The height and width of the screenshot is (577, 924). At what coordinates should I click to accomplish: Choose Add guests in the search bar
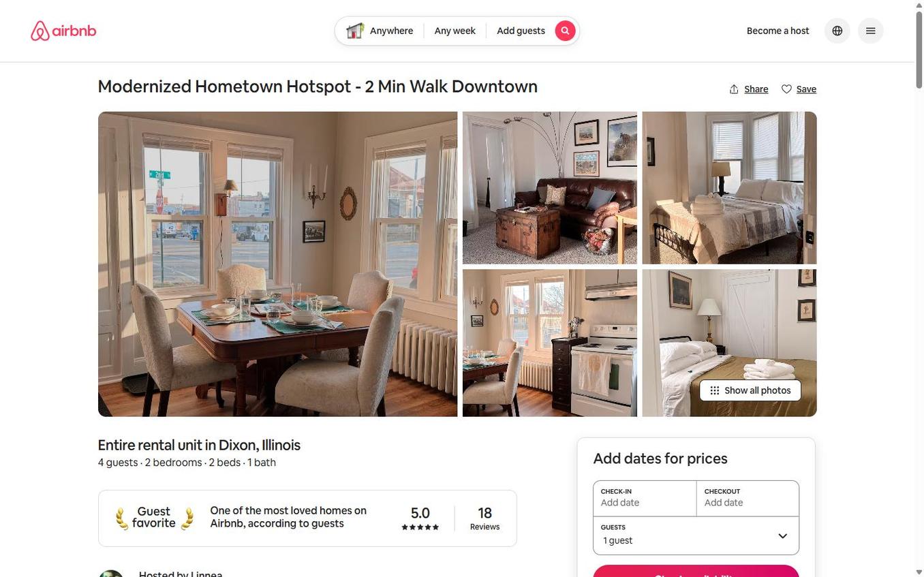pos(521,31)
